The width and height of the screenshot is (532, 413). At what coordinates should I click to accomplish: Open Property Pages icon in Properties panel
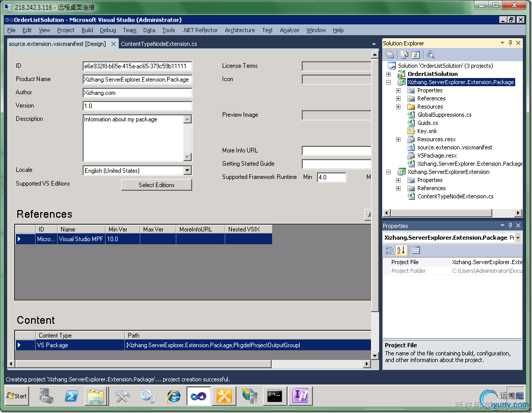415,250
